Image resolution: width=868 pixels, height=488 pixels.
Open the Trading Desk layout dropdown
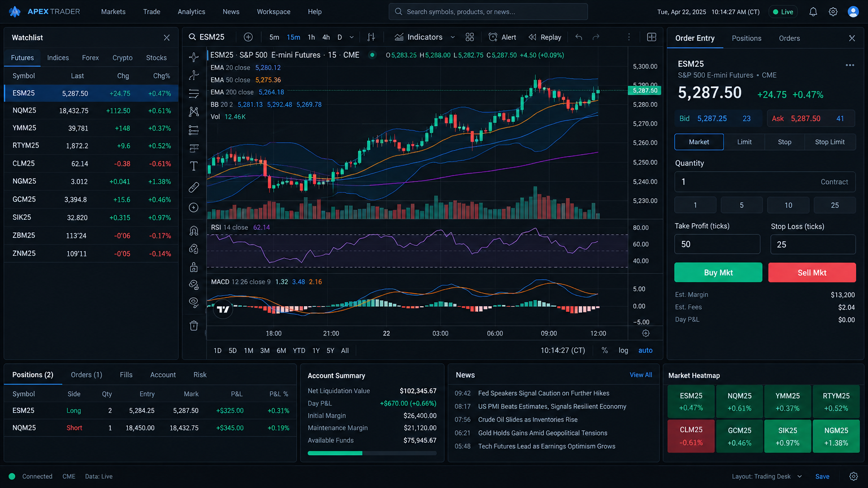pos(767,476)
